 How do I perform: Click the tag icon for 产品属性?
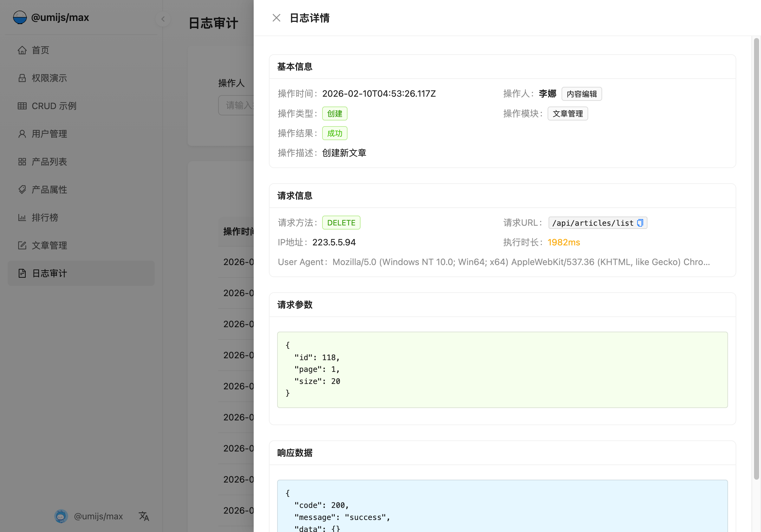pos(22,189)
